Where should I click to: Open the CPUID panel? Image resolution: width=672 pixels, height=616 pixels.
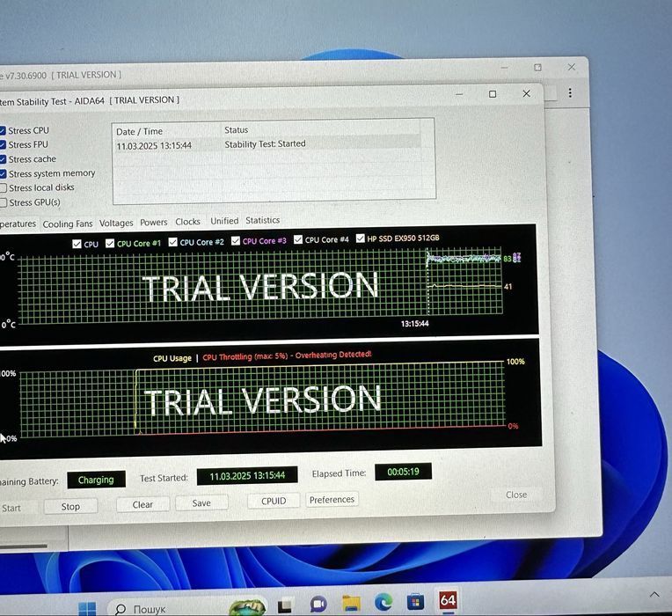pos(274,501)
